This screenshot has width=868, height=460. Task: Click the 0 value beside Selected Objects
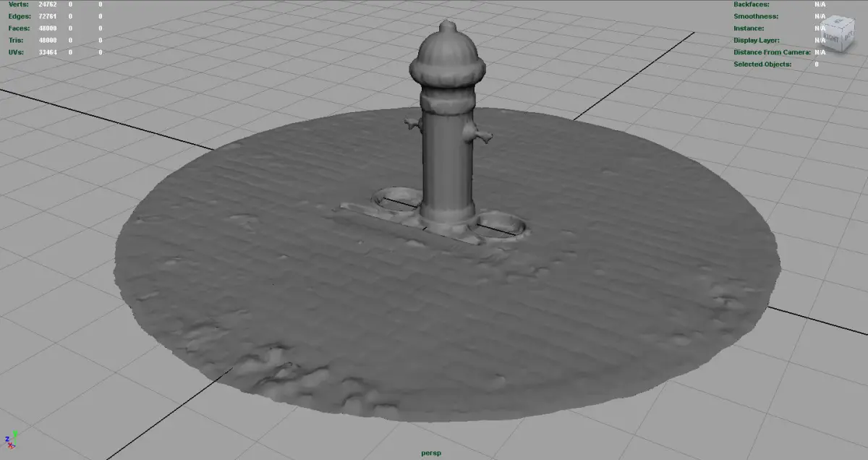[817, 64]
